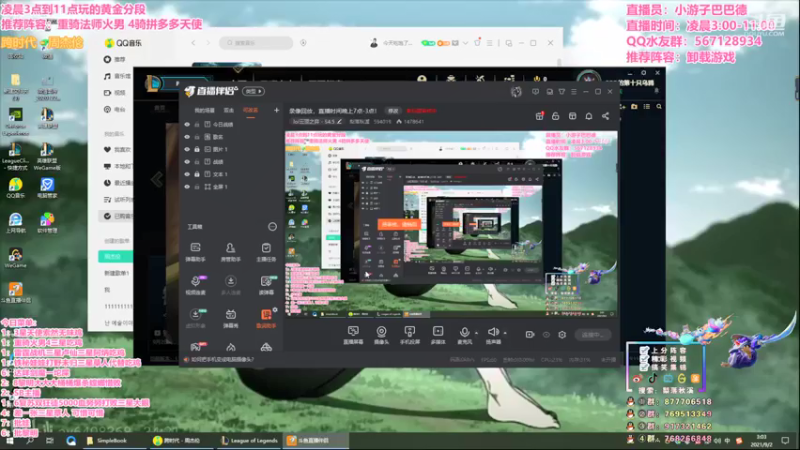Click the QQ音乐 back navigation arrow
The height and width of the screenshot is (450, 800).
point(193,43)
